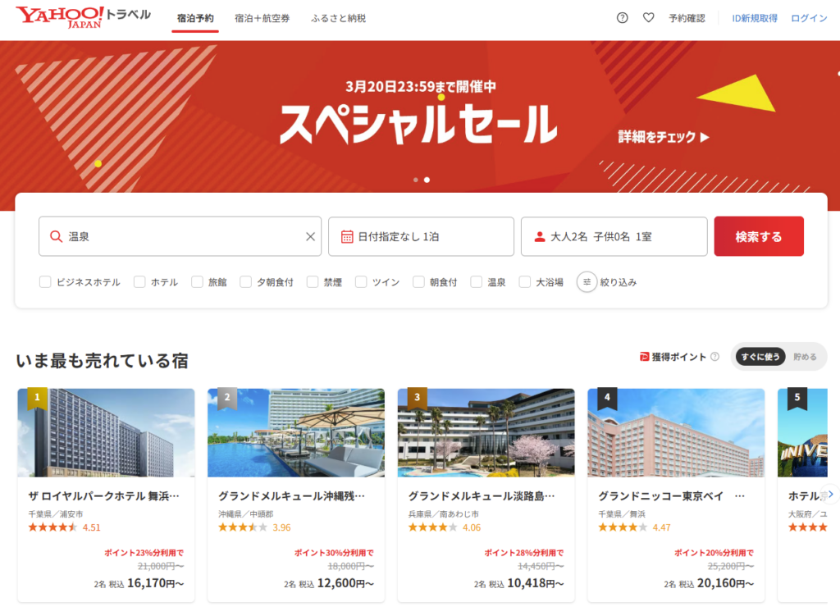This screenshot has height=616, width=840.
Task: Expand 詳細をチェック on the sale banner
Action: (x=664, y=137)
